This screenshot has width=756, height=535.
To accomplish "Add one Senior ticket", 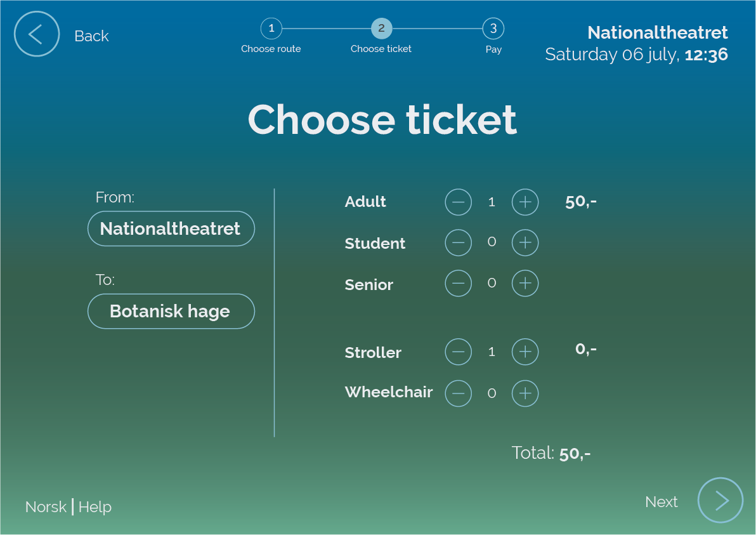I will (525, 283).
